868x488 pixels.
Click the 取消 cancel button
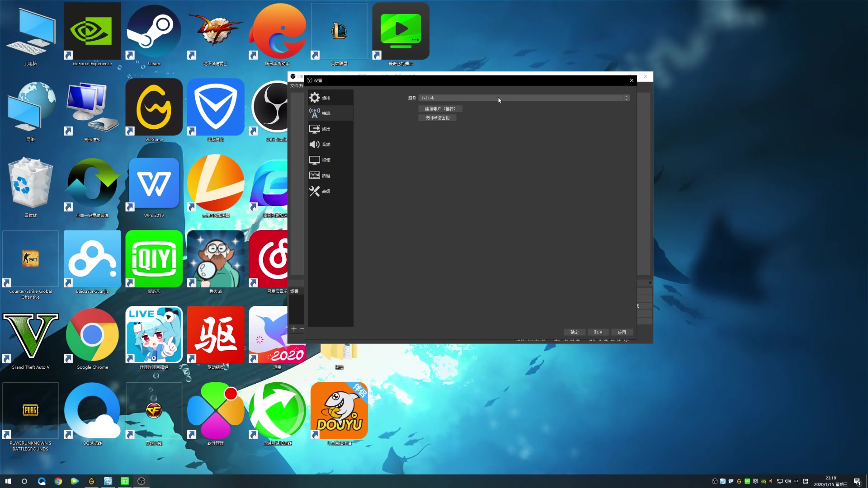point(598,332)
